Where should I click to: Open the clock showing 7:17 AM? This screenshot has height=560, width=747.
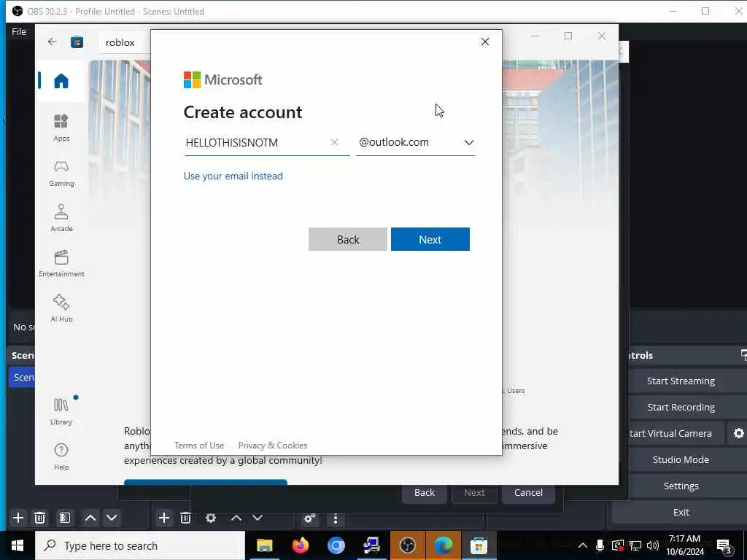pos(684,545)
